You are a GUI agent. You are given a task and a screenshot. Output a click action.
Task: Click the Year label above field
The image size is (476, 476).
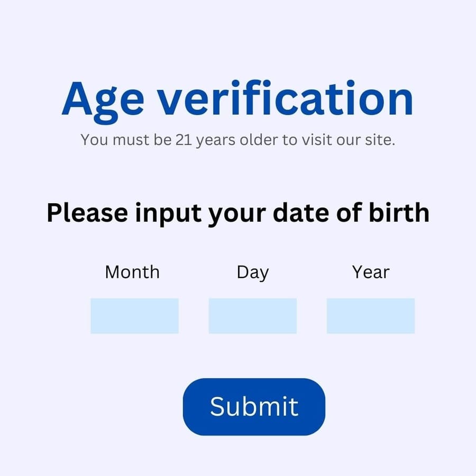371,272
